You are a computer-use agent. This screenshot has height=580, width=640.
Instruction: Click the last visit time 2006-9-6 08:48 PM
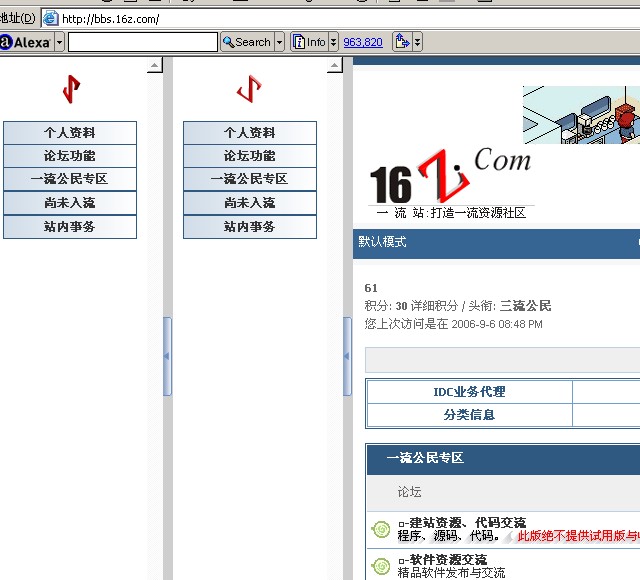(x=497, y=324)
